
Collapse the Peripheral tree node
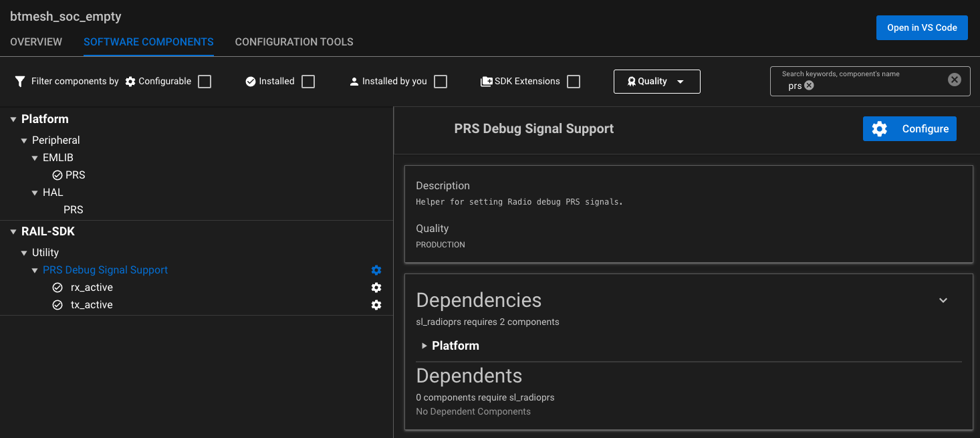click(24, 141)
